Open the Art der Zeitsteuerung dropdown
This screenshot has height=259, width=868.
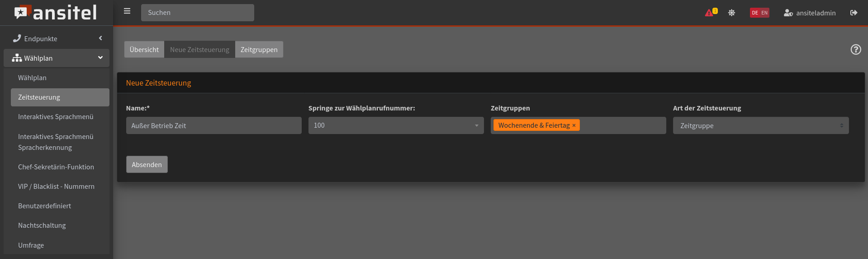point(760,125)
